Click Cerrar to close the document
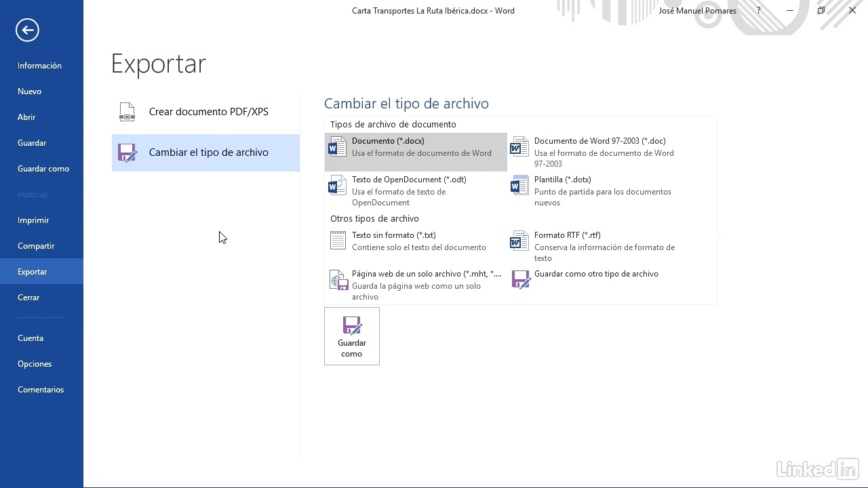 click(41, 298)
